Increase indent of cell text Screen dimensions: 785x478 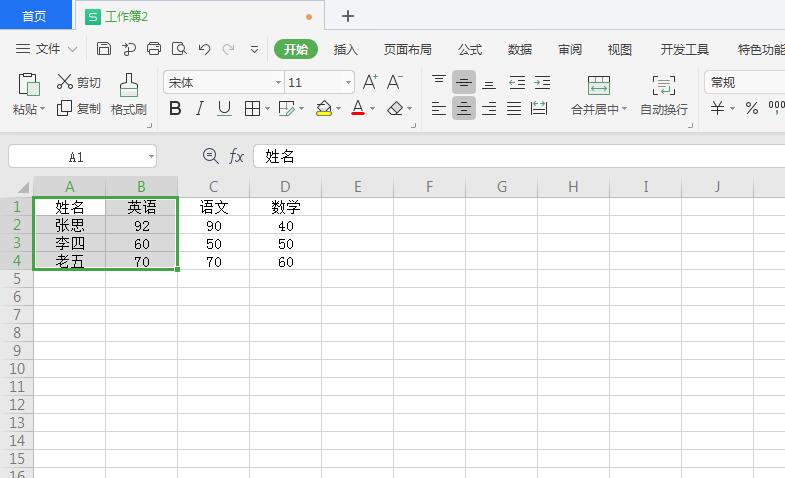point(542,82)
